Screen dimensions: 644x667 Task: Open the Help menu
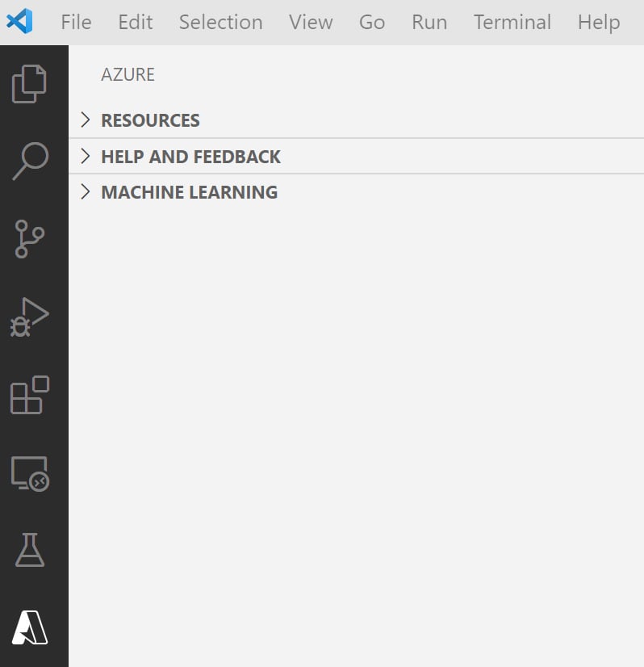[599, 22]
